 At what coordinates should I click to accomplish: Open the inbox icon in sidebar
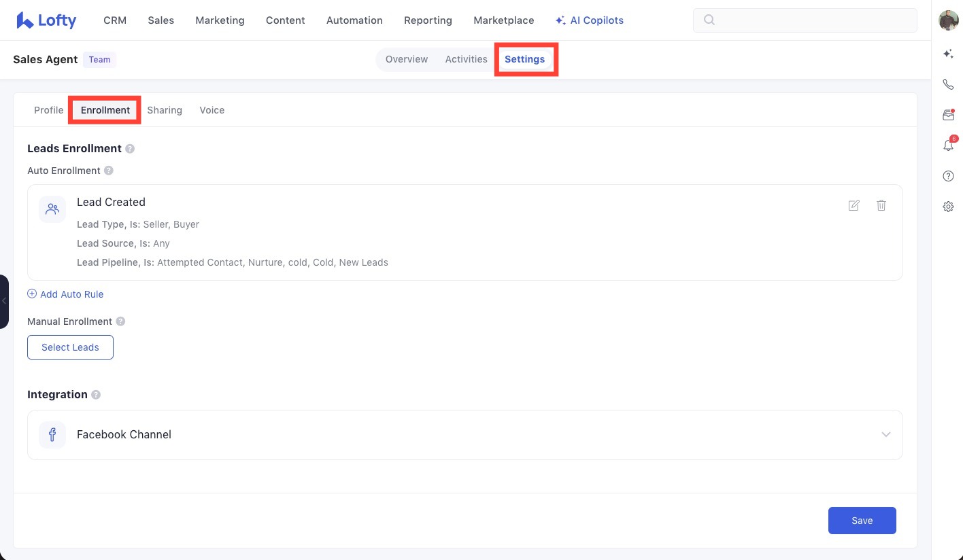pos(949,115)
